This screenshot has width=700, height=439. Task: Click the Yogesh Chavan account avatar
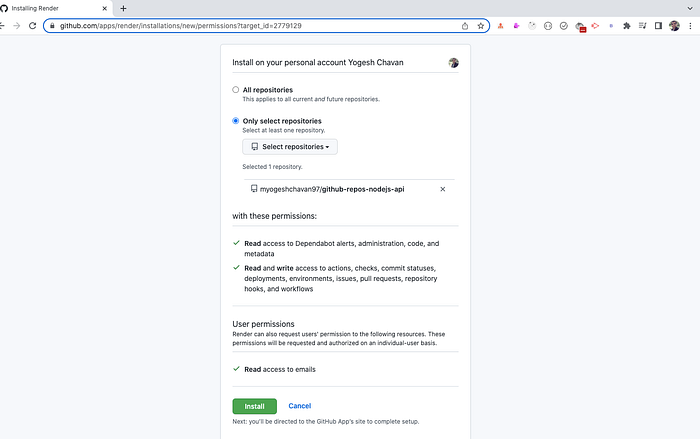(454, 63)
